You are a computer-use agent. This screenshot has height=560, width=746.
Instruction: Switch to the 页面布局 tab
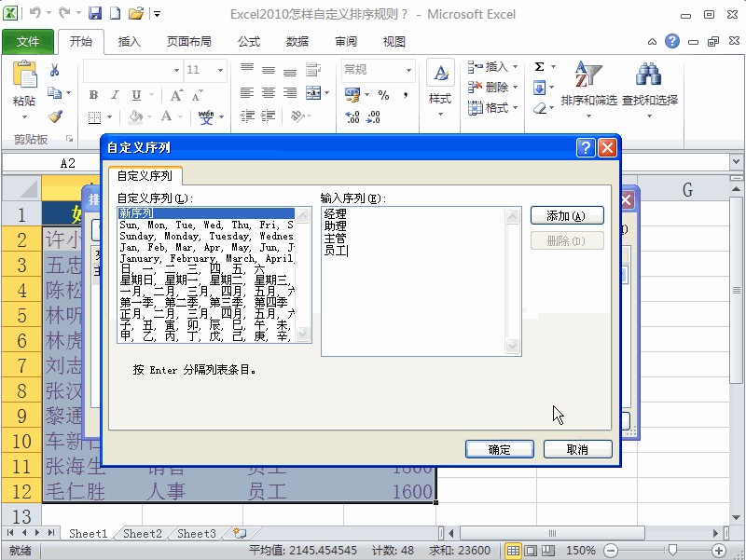tap(189, 42)
